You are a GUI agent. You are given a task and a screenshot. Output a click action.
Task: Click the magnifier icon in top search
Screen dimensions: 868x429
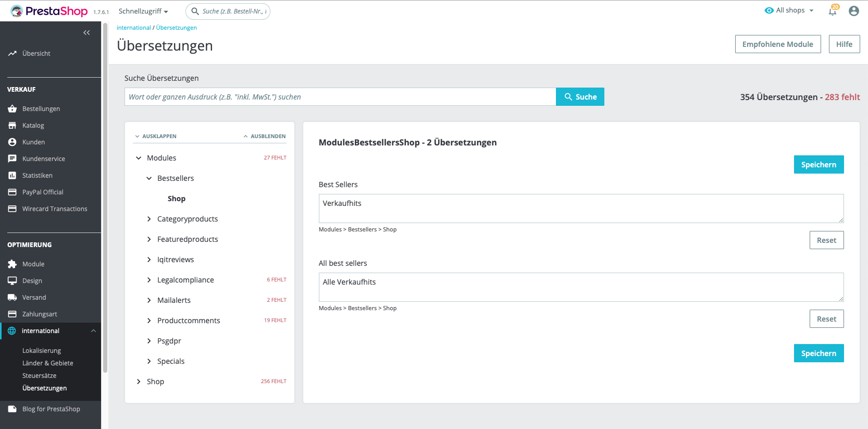tap(195, 11)
